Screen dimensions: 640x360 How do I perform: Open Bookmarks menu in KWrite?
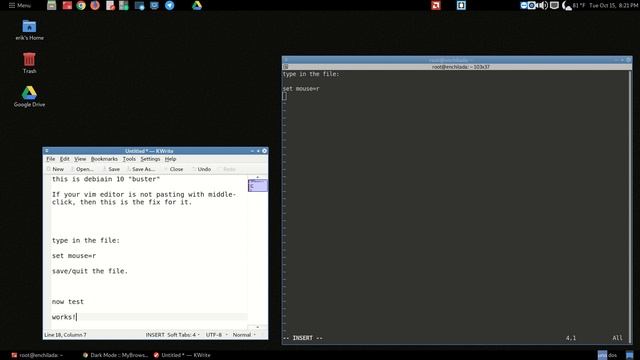[x=104, y=159]
